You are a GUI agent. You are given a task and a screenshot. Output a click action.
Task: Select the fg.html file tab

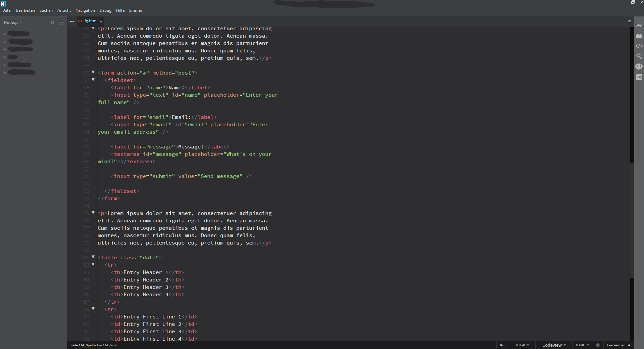pos(91,21)
